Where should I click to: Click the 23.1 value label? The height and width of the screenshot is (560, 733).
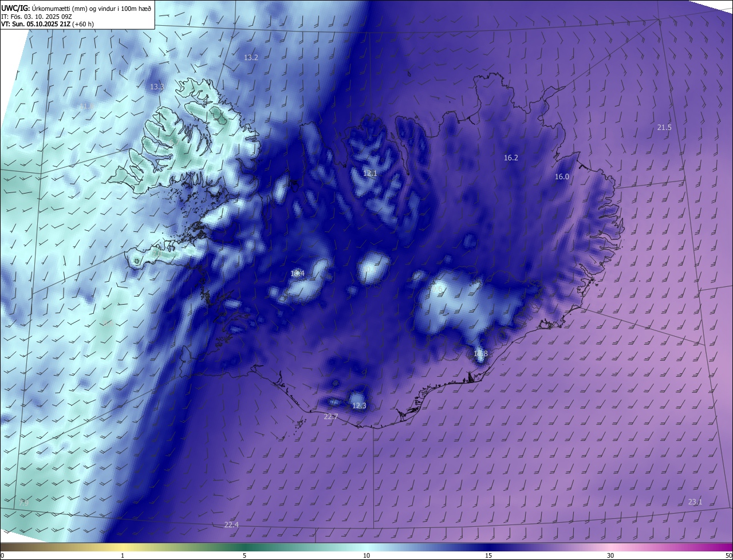coord(695,502)
